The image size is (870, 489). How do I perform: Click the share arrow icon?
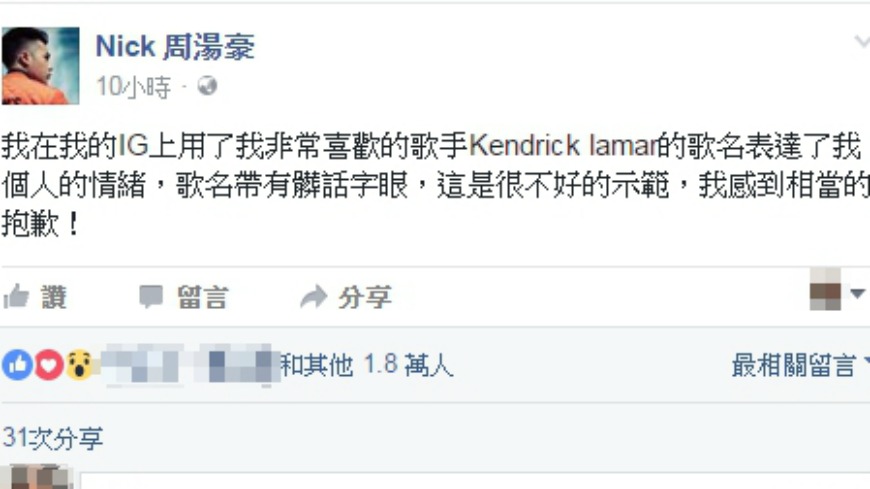click(314, 296)
